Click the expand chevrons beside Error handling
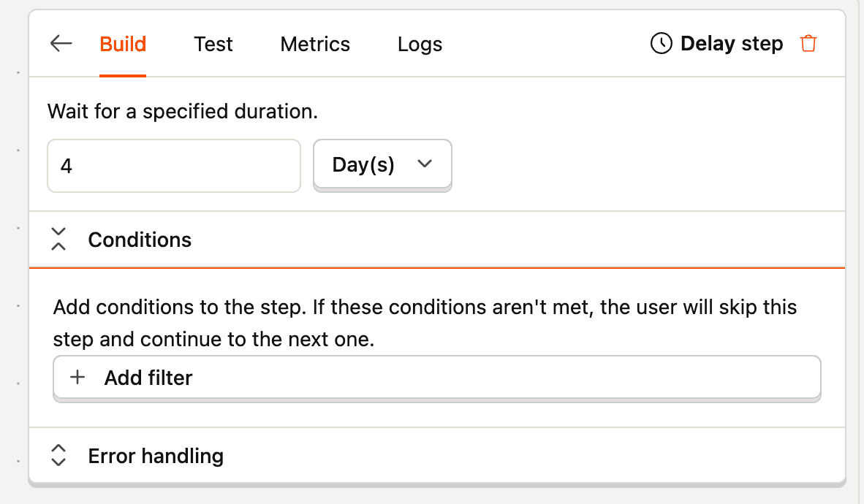This screenshot has height=504, width=864. point(58,455)
